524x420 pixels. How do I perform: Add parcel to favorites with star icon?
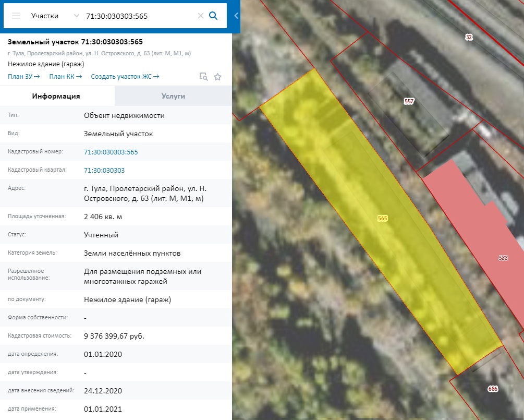point(218,77)
